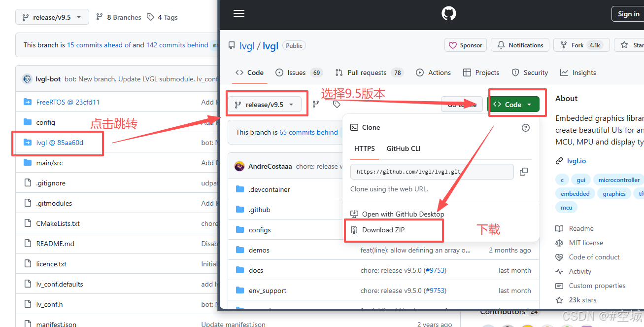Click the tags icon beside branch selector
Screen dimensions: 644x327
tap(337, 104)
